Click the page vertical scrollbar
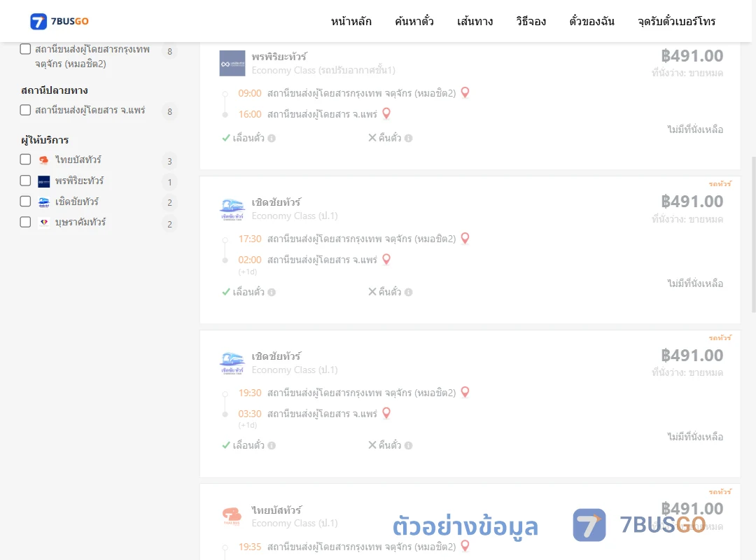This screenshot has width=756, height=560. point(754,235)
